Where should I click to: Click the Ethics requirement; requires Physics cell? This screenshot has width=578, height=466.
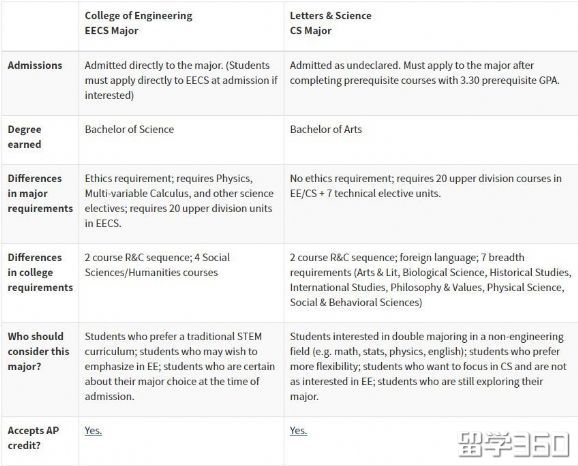179,201
